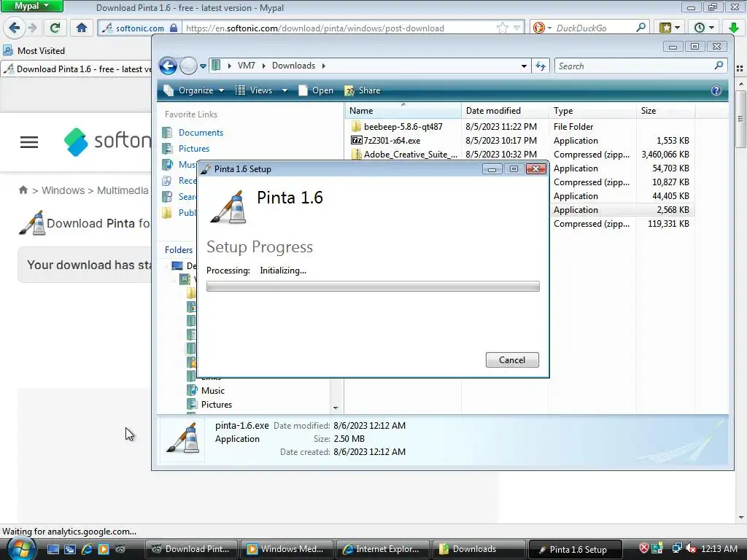This screenshot has width=747, height=560.
Task: Click the Softonic logo
Action: point(108,141)
